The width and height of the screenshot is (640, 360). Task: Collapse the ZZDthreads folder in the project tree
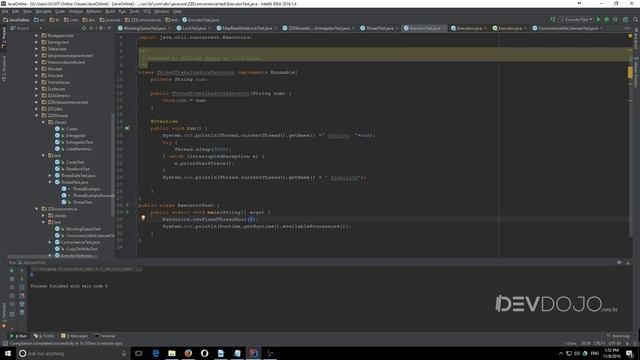pyautogui.click(x=36, y=116)
